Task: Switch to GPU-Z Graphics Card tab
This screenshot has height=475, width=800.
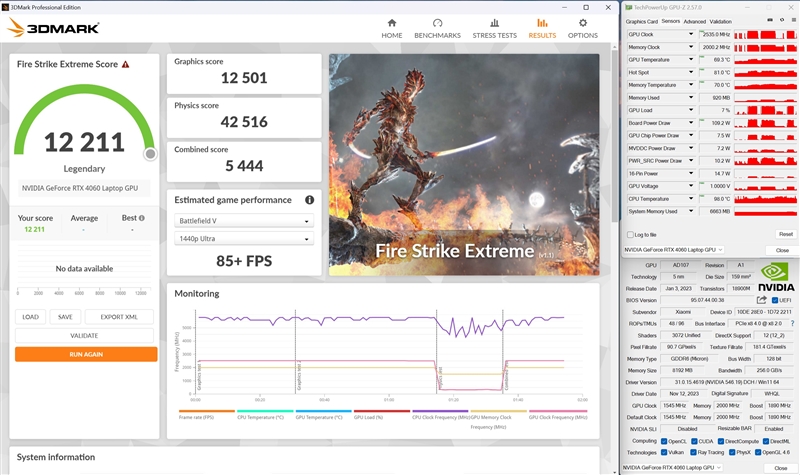Action: pos(641,21)
